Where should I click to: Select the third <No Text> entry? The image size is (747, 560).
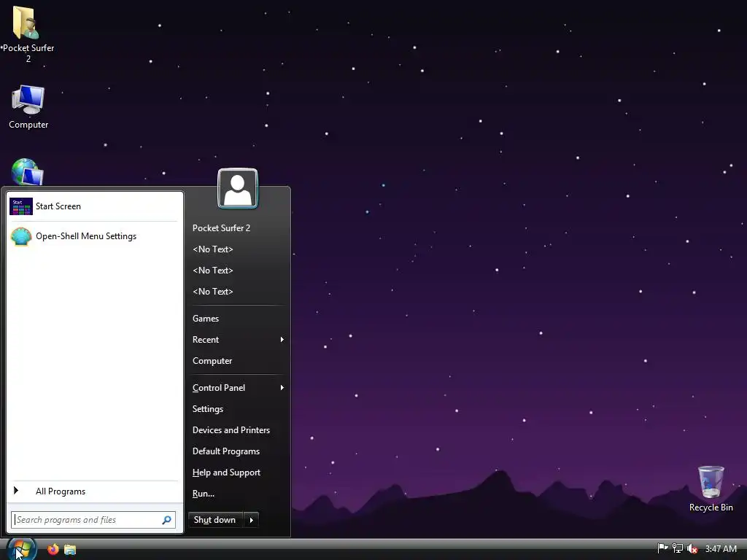[x=213, y=292]
